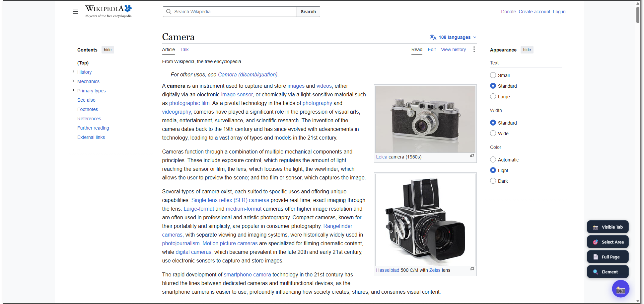644x304 pixels.
Task: Open the Motion picture cameras link
Action: tap(230, 244)
